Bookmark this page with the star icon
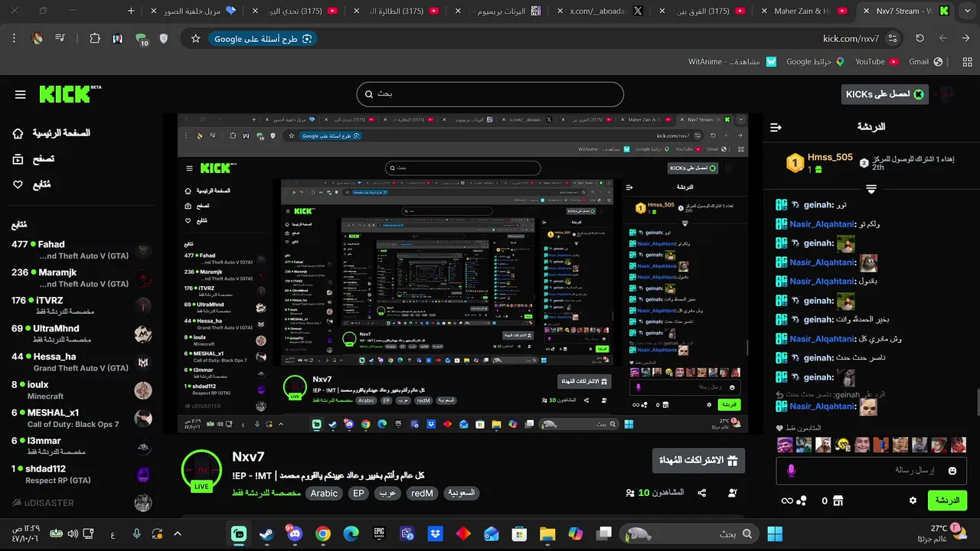This screenshot has width=980, height=551. coord(195,38)
